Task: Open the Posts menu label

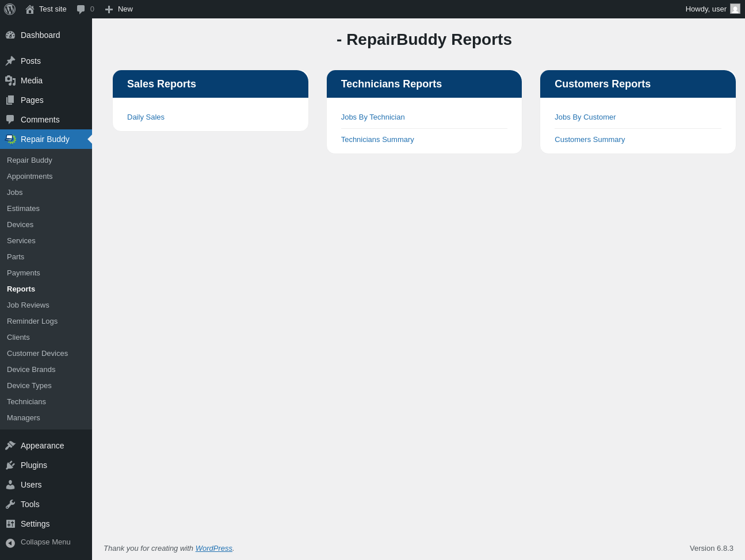Action: pos(30,61)
